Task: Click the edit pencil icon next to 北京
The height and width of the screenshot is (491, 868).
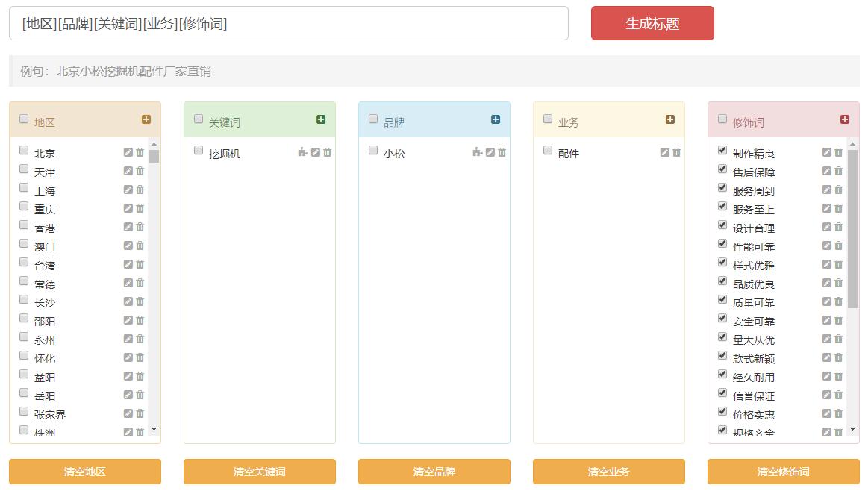Action: tap(128, 152)
